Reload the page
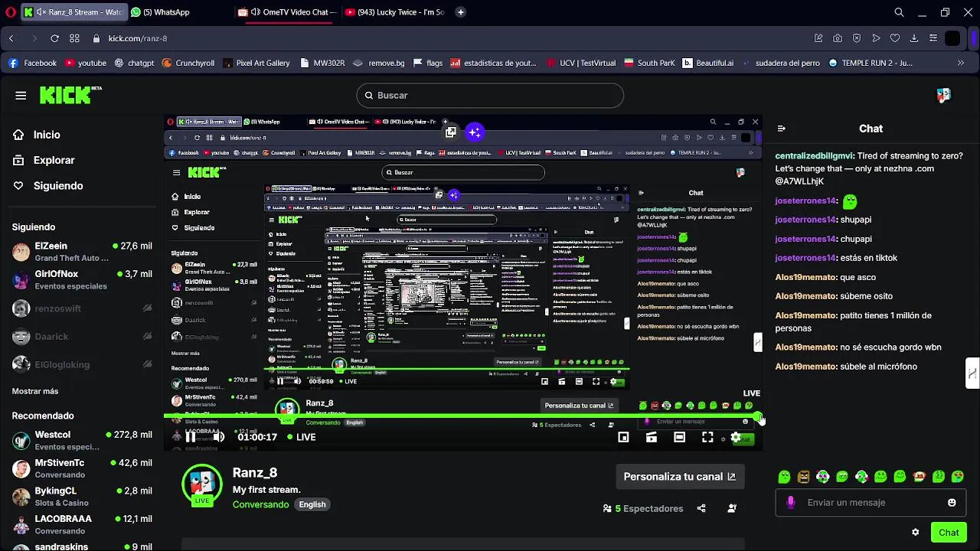This screenshot has height=551, width=980. (54, 38)
